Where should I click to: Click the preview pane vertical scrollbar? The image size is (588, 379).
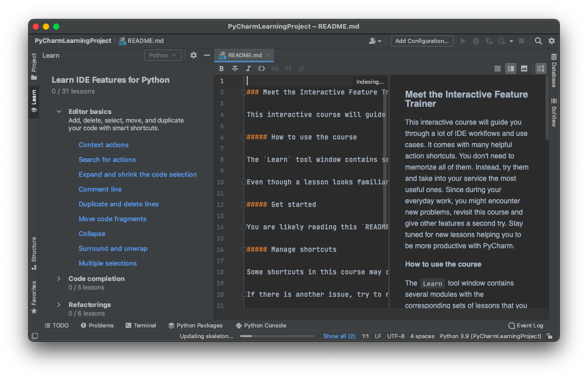click(x=547, y=109)
